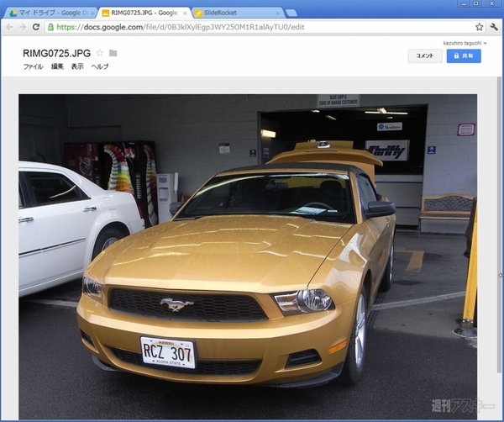Viewport: 504px width, 422px height.
Task: Minimize the Chrome window
Action: (464, 4)
